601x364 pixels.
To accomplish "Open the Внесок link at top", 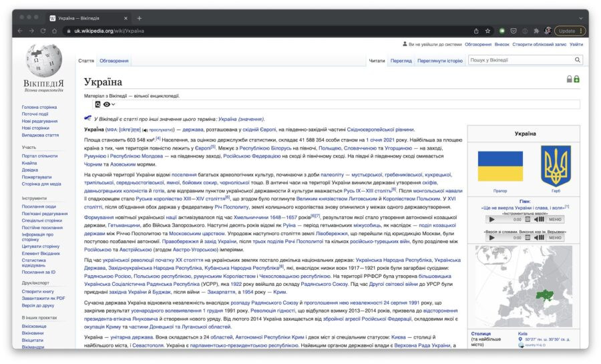I will click(502, 45).
